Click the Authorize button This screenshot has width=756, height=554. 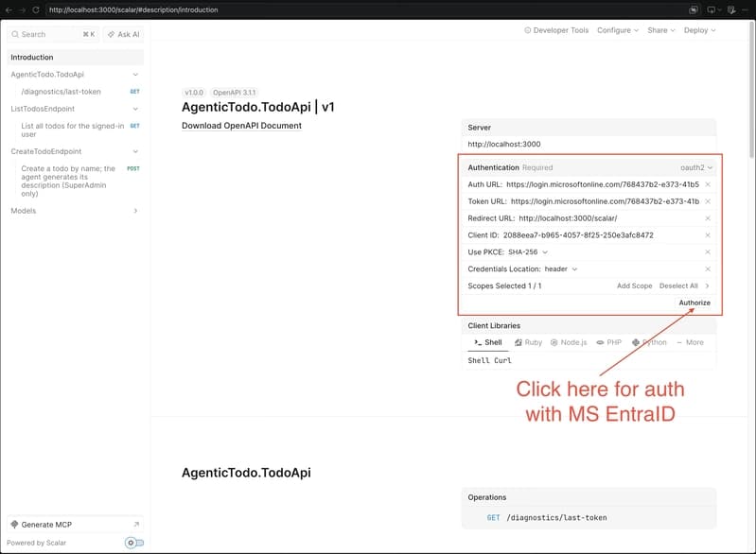(694, 303)
